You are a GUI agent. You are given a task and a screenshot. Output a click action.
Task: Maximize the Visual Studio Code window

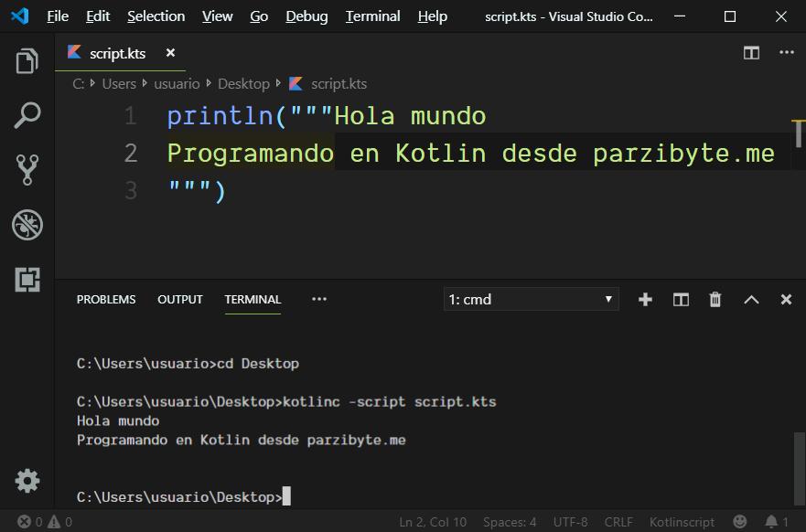pyautogui.click(x=730, y=16)
